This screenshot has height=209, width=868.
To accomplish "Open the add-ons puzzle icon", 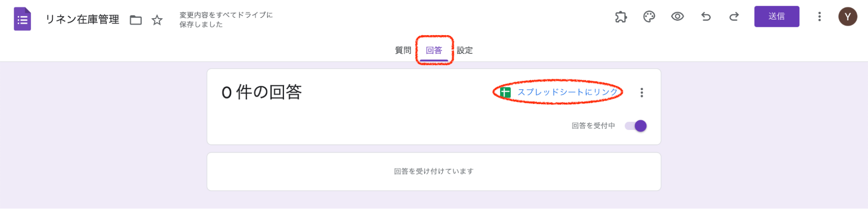I will pyautogui.click(x=621, y=17).
